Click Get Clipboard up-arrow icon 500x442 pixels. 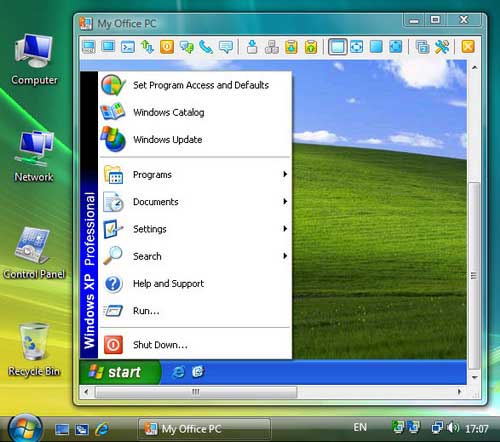pyautogui.click(x=311, y=47)
